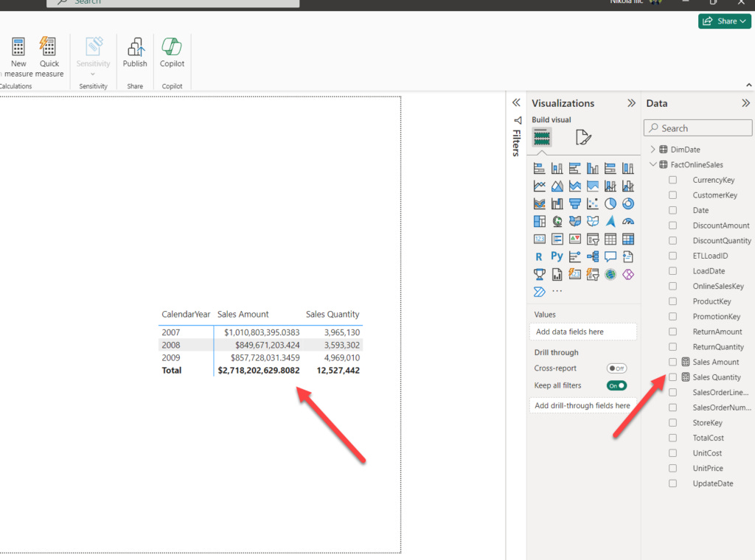
Task: Click the Data pane Search box
Action: tap(697, 128)
